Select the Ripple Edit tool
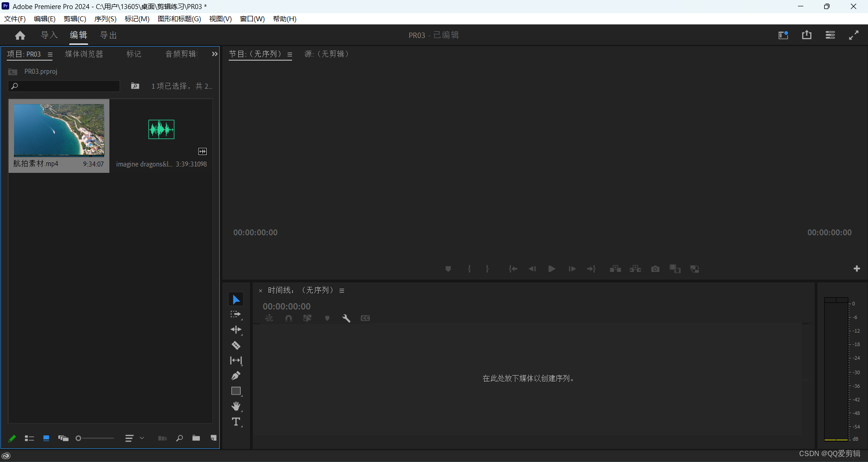Viewport: 868px width, 462px height. pos(236,330)
